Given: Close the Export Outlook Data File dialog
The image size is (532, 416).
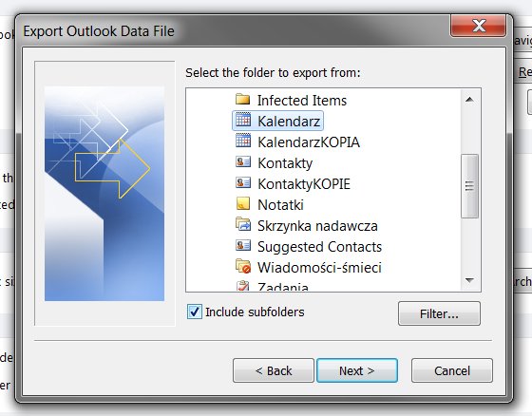Looking at the screenshot, I should pos(478,26).
